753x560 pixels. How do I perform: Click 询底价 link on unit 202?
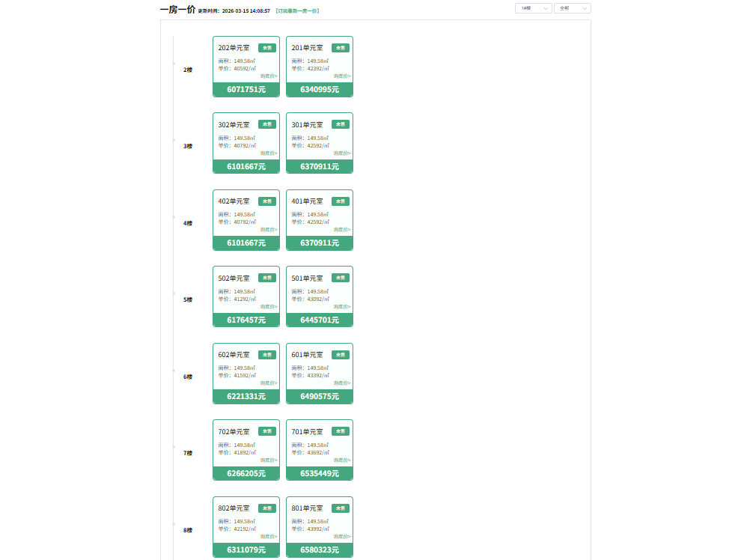coord(269,76)
